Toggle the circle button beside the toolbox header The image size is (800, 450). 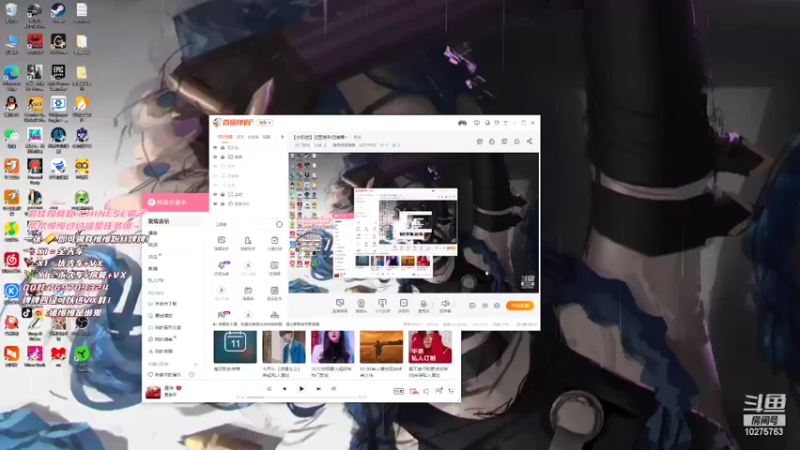[279, 224]
